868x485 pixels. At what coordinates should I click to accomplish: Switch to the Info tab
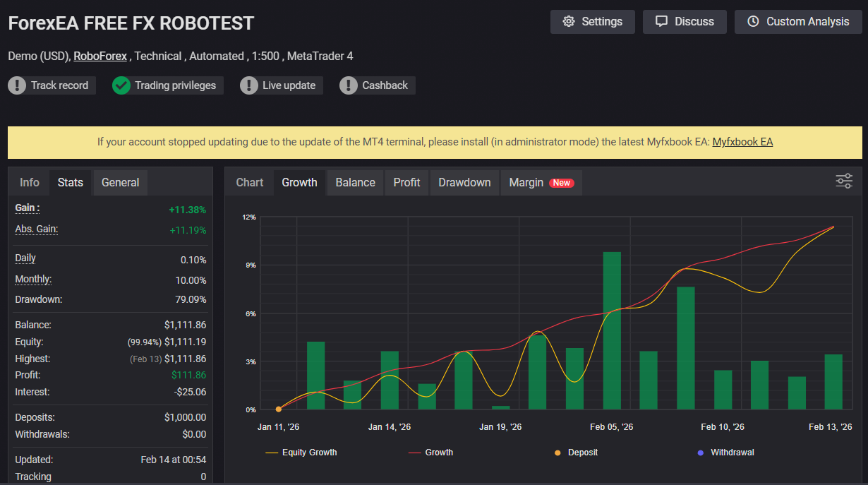30,182
